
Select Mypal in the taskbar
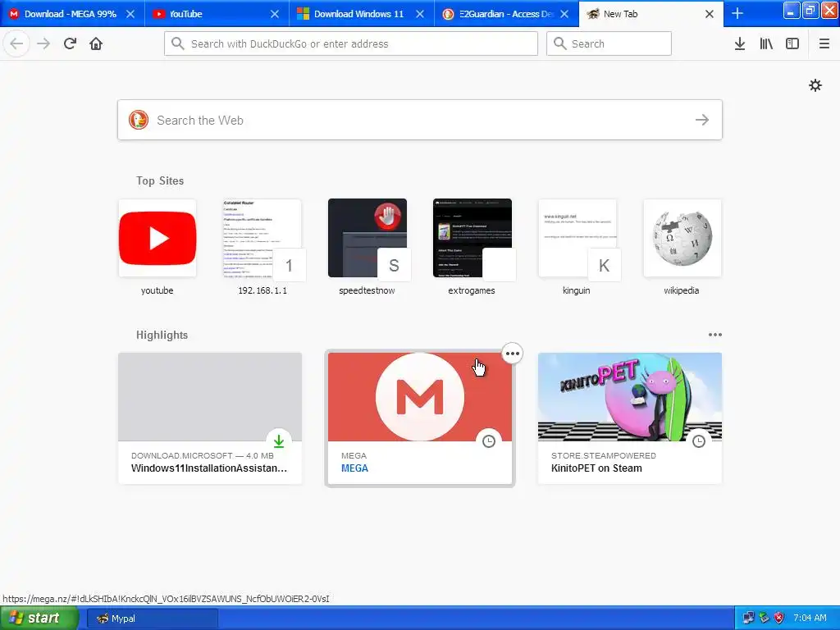[152, 619]
